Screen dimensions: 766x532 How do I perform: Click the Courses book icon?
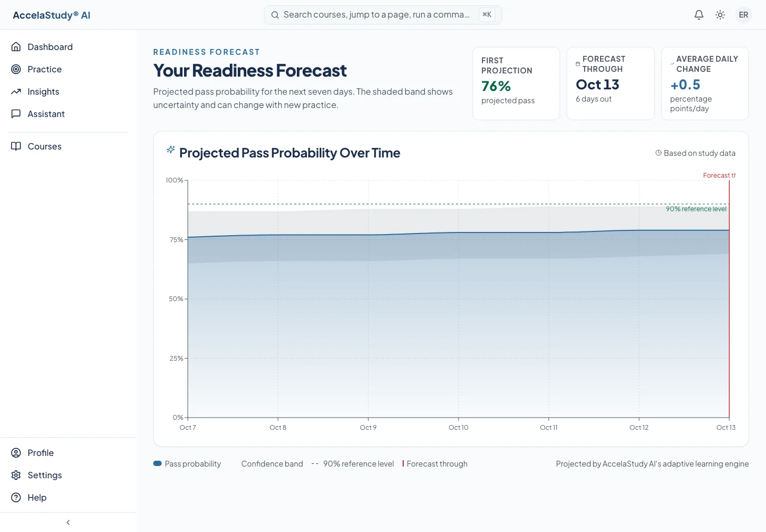coord(16,146)
